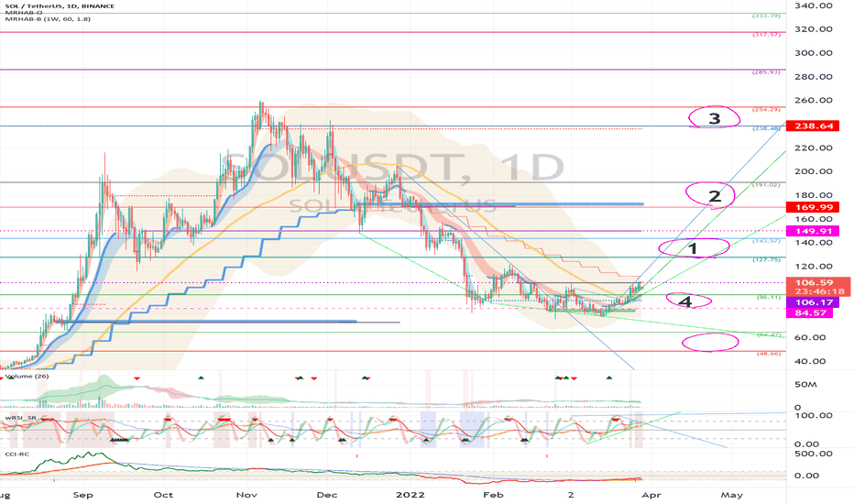The image size is (854, 504).
Task: Click the SOL / TetherUS, 1D, BINANCE symbol title
Action: [x=60, y=6]
